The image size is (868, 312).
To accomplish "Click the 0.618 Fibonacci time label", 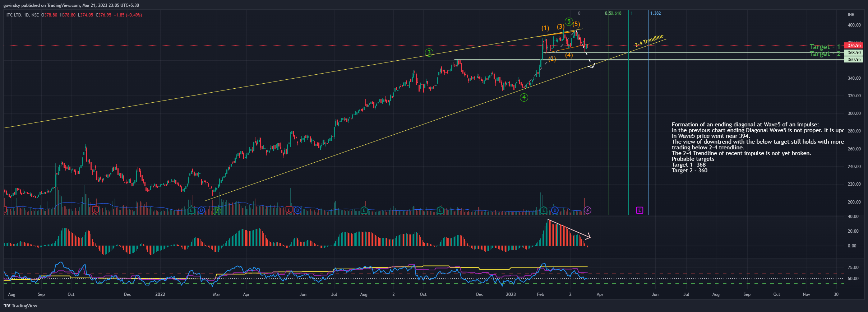I will [x=615, y=13].
